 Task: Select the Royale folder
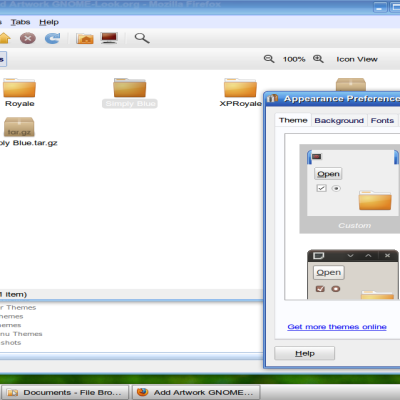[19, 93]
